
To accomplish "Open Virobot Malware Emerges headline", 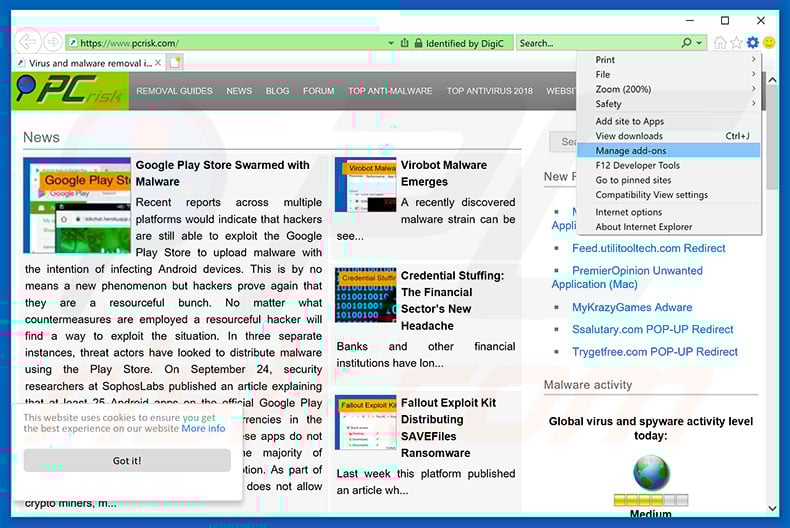I will click(444, 173).
